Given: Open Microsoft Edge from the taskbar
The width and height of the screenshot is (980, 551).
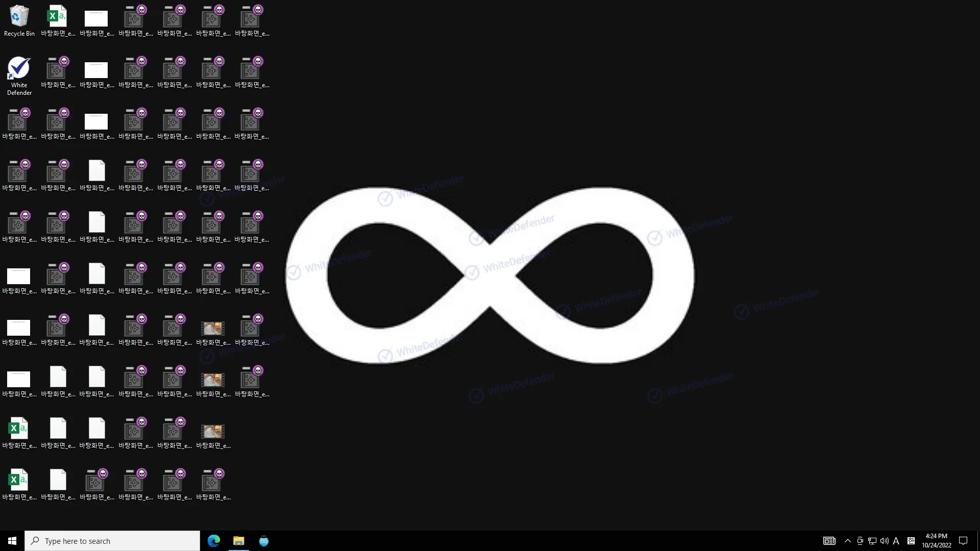Looking at the screenshot, I should click(x=213, y=541).
